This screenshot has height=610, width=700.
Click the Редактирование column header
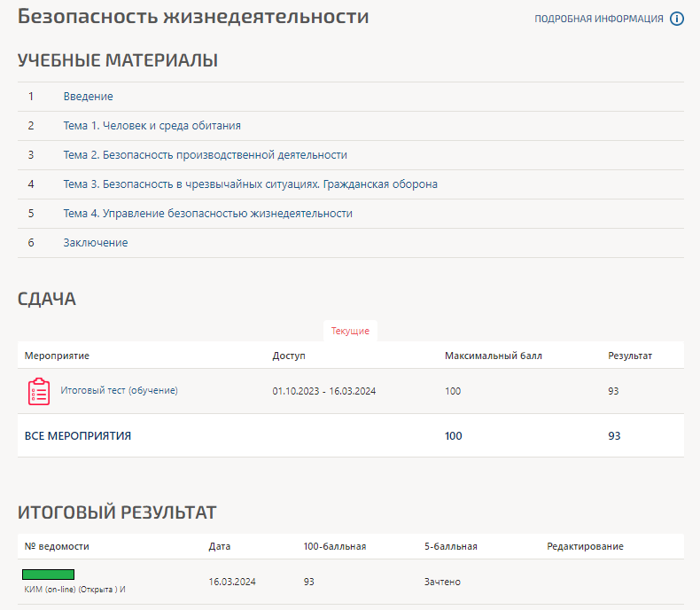pos(585,546)
